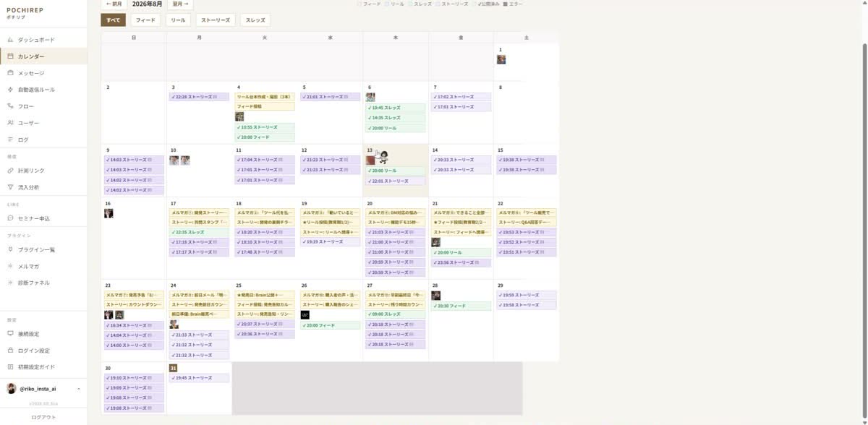The height and width of the screenshot is (425, 868).
Task: Click the guide icon for 初期設定ガイド
Action: click(10, 367)
